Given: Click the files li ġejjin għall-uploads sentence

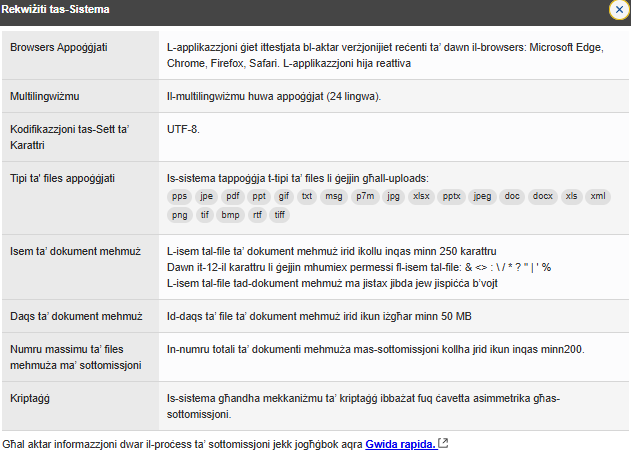Looking at the screenshot, I should point(298,178).
